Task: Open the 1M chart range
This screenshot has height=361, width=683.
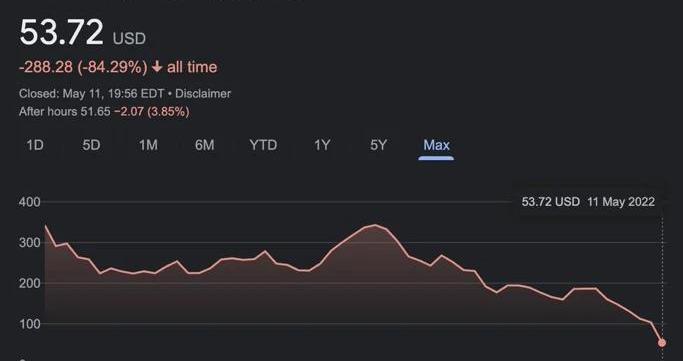Action: tap(148, 145)
